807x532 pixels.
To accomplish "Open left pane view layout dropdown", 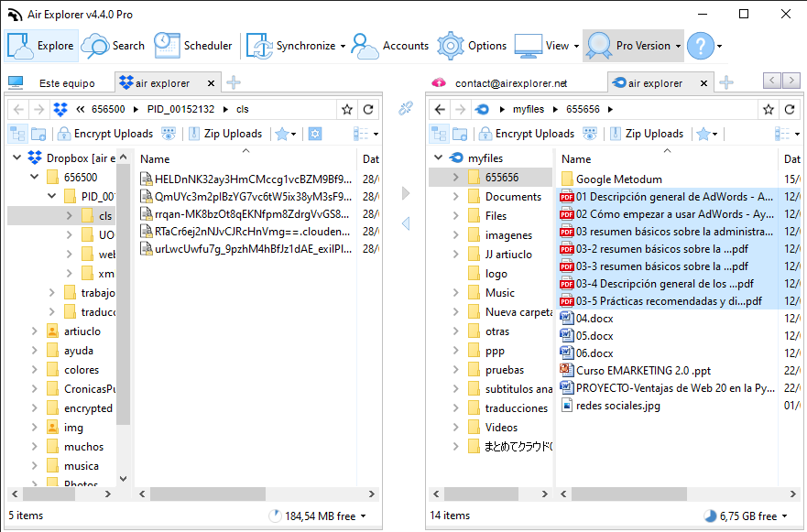I will click(365, 134).
